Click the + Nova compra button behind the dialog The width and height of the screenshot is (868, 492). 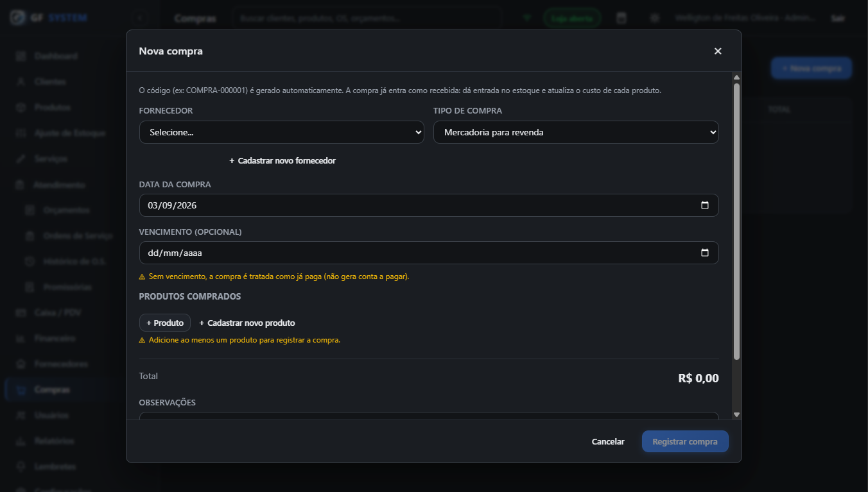point(812,69)
